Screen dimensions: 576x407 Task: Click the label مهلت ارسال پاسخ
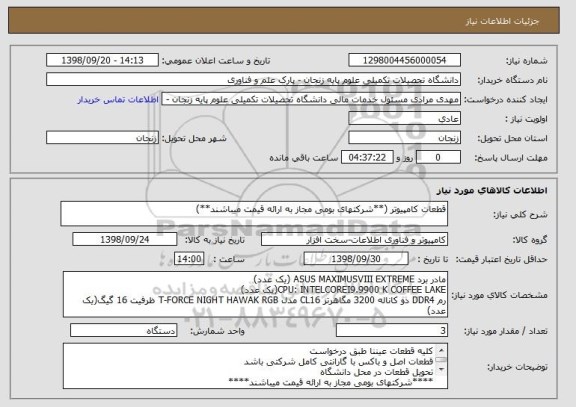[x=511, y=158]
